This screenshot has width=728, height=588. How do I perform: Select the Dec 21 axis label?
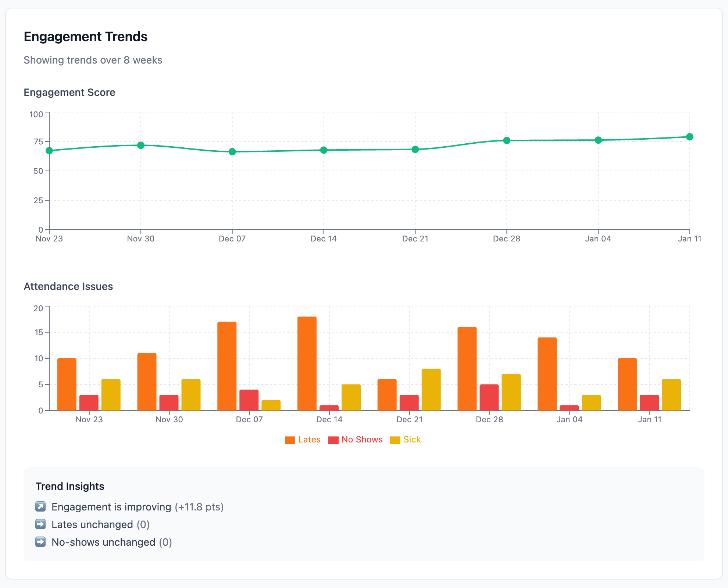click(415, 239)
